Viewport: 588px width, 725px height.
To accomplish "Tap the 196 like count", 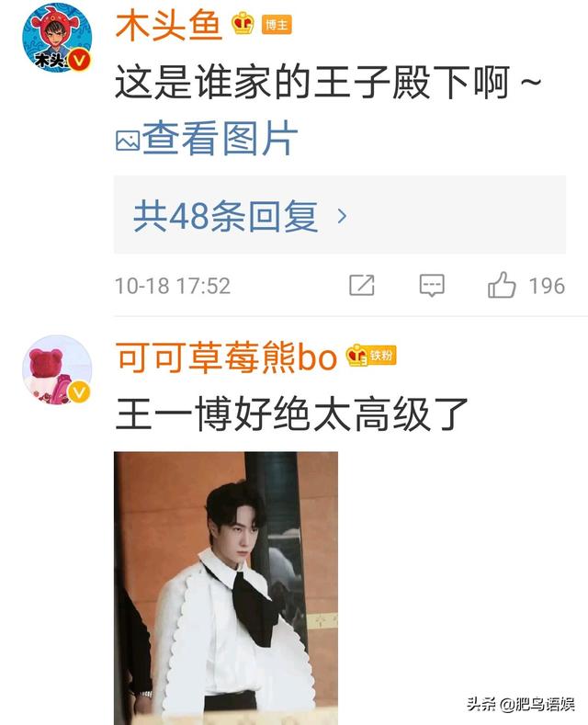I will coord(547,286).
